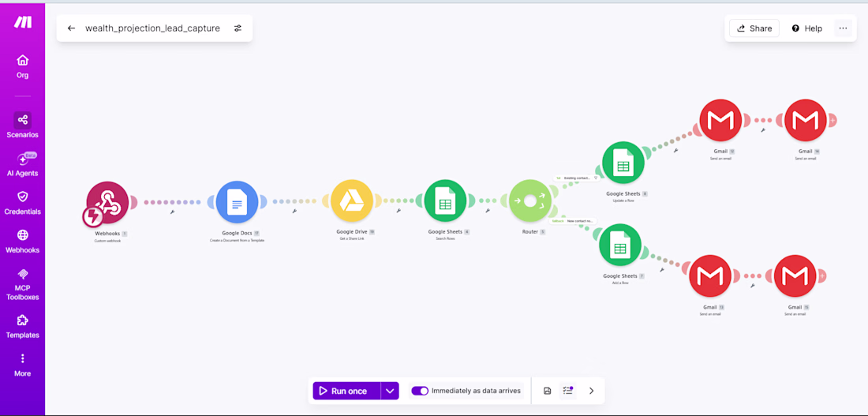
Task: Select the Gmail 14 module
Action: pos(806,120)
